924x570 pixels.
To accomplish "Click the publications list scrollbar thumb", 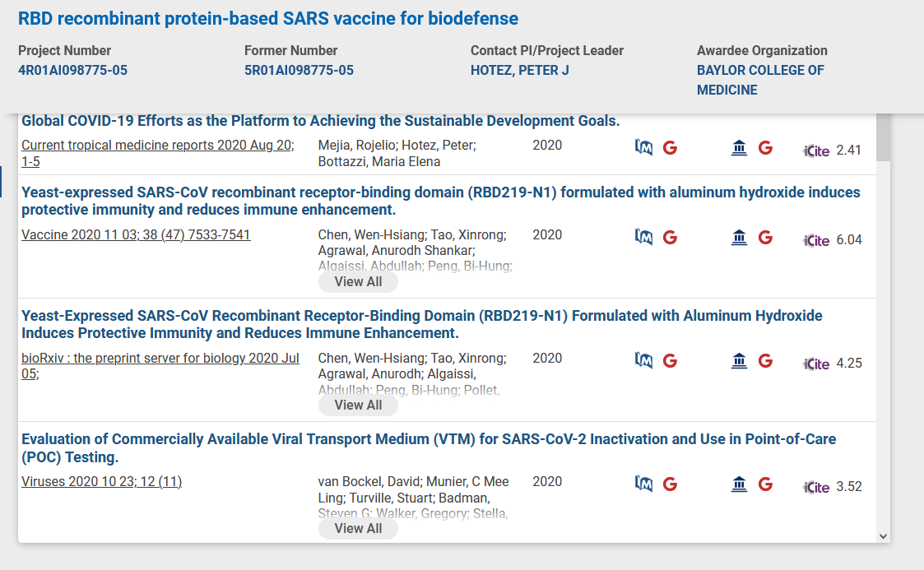I will click(883, 137).
